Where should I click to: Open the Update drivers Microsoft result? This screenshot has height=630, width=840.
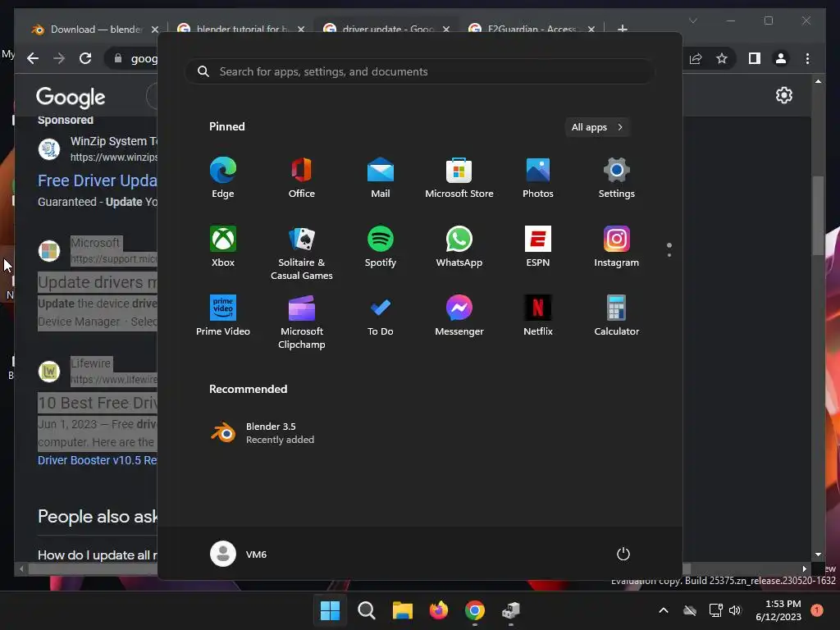tap(98, 282)
